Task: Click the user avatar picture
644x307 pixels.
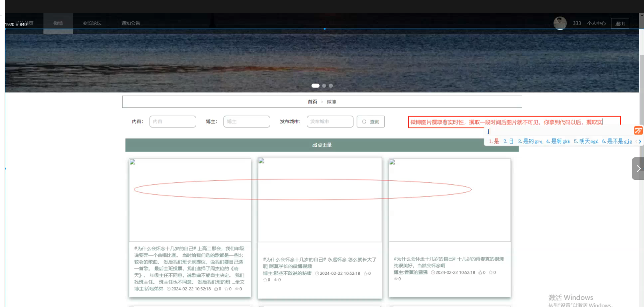Action: (x=560, y=23)
